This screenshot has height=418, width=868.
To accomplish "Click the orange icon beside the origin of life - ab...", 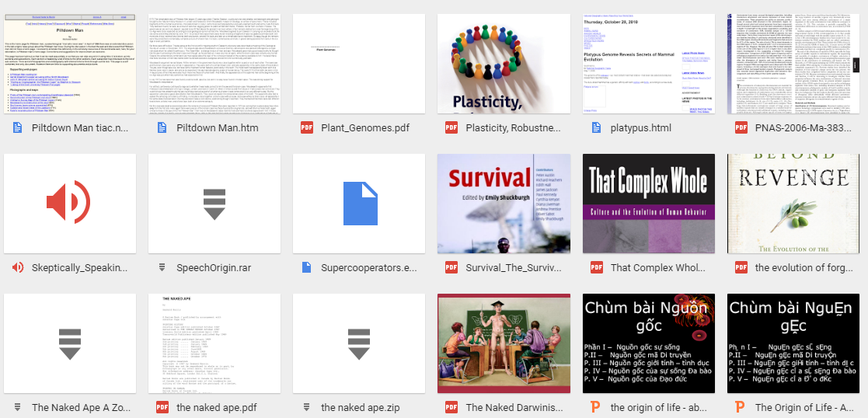I will point(596,407).
